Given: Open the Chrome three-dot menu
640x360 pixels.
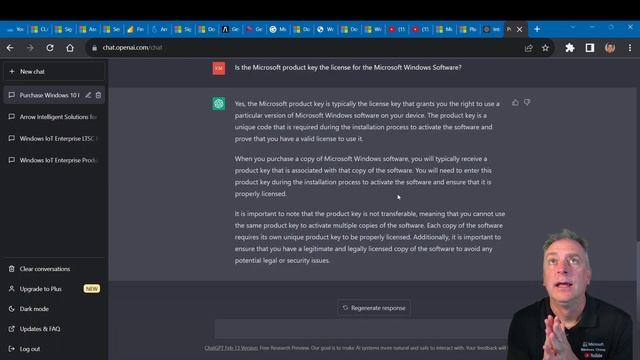Looking at the screenshot, I should tap(630, 48).
